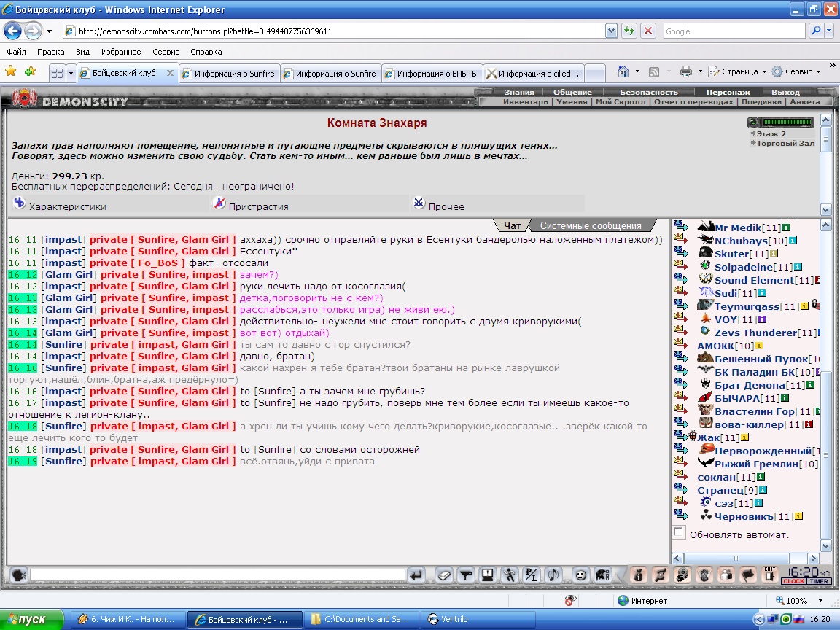This screenshot has width=840, height=630.
Task: Click the Пристрастия icon
Action: pos(219,203)
